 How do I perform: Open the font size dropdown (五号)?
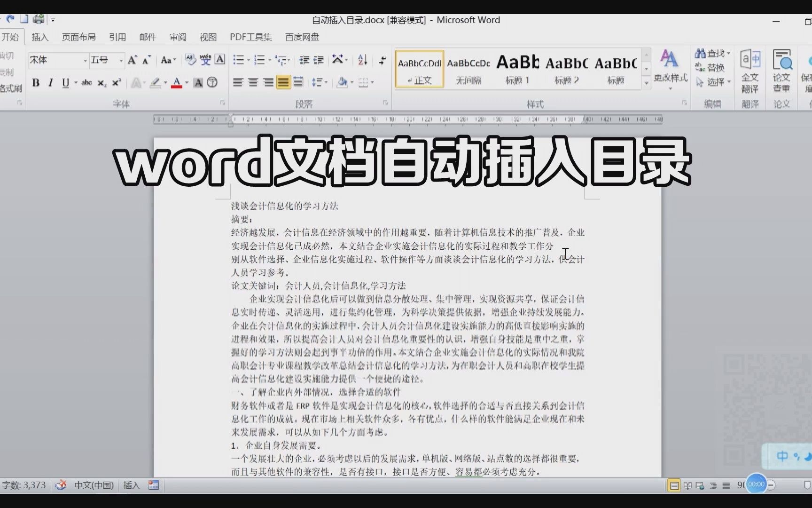coord(121,61)
